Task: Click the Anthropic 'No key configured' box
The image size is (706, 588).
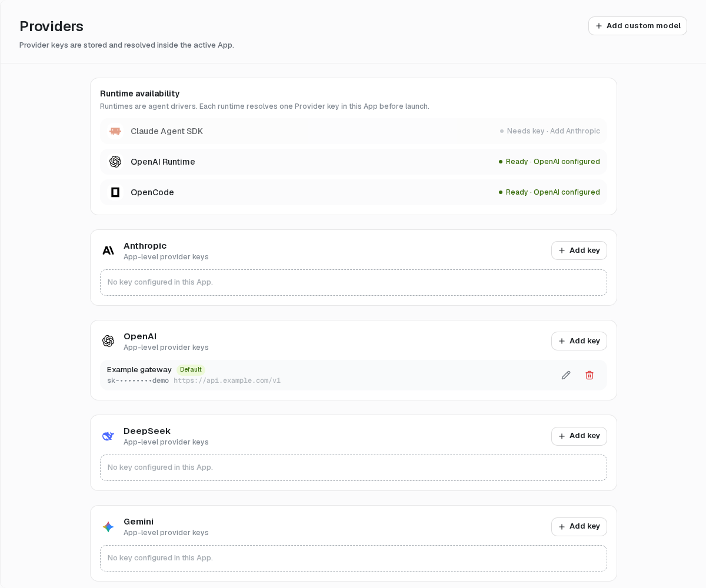Action: 354,283
